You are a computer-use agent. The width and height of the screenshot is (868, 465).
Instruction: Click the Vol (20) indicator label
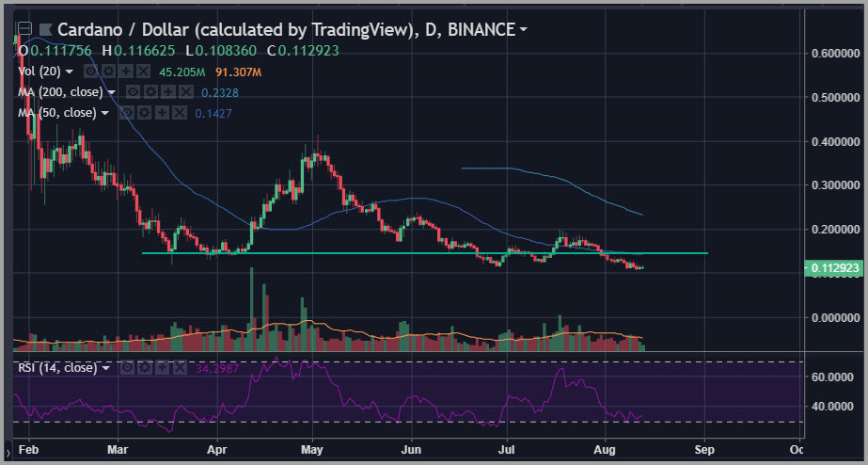(39, 72)
